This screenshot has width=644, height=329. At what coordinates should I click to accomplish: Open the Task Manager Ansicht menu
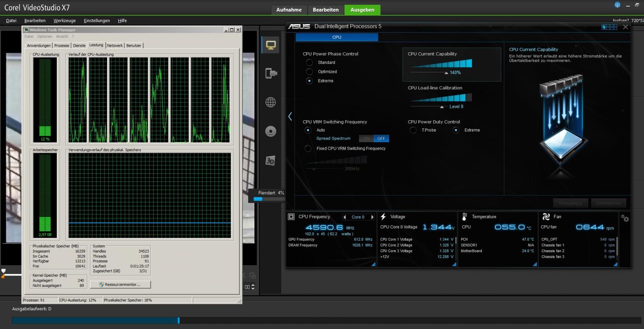tap(62, 37)
